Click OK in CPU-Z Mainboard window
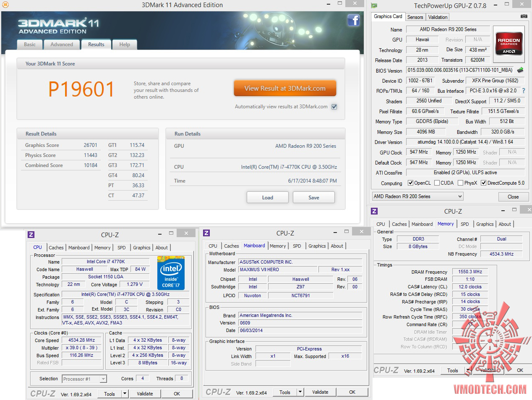The width and height of the screenshot is (532, 400). (352, 392)
